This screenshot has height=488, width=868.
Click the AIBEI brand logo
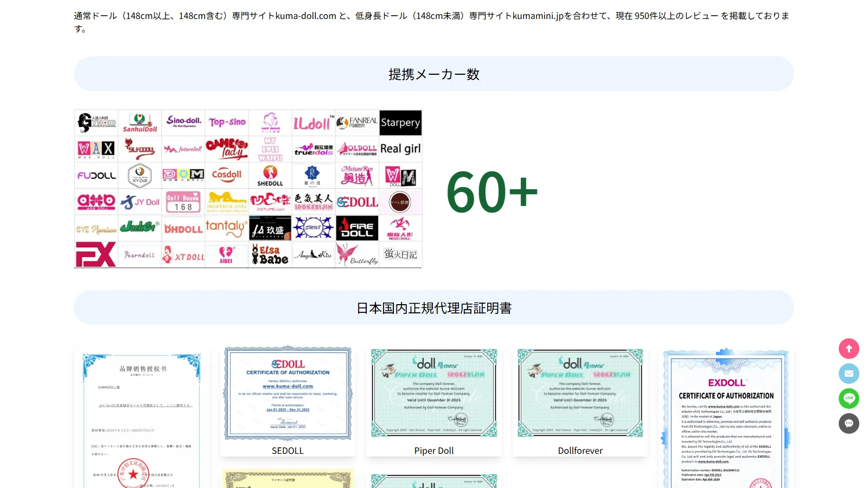click(x=227, y=254)
